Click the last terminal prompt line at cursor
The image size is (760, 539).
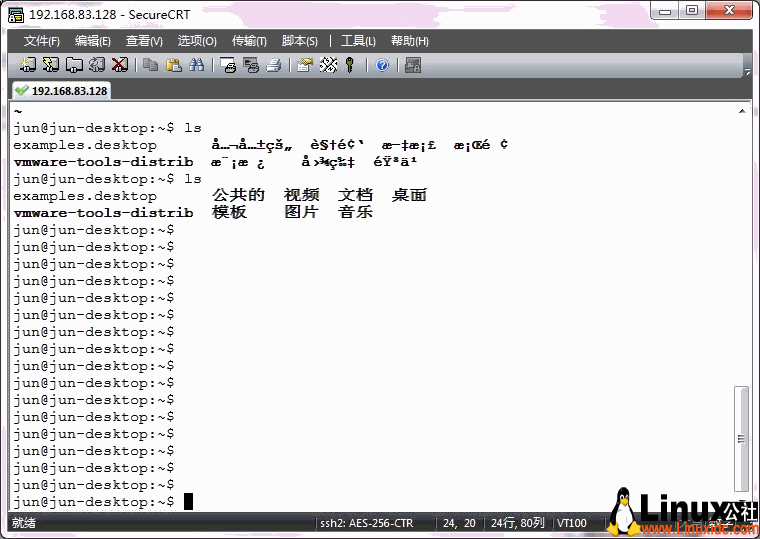188,501
